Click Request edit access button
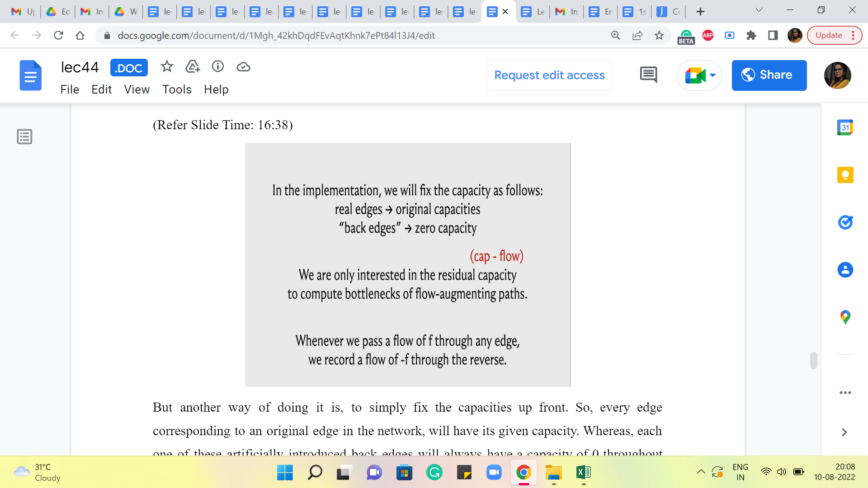The width and height of the screenshot is (868, 488). tap(549, 75)
